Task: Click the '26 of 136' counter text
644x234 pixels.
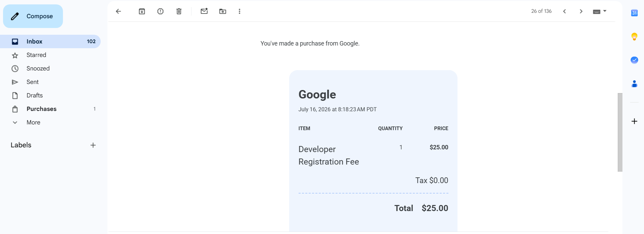Action: (x=541, y=11)
